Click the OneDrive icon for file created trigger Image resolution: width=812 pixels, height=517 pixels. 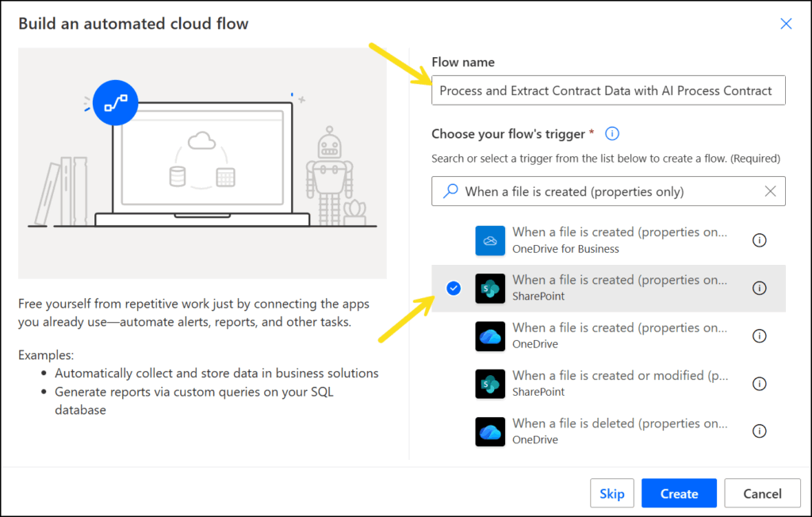tap(490, 336)
